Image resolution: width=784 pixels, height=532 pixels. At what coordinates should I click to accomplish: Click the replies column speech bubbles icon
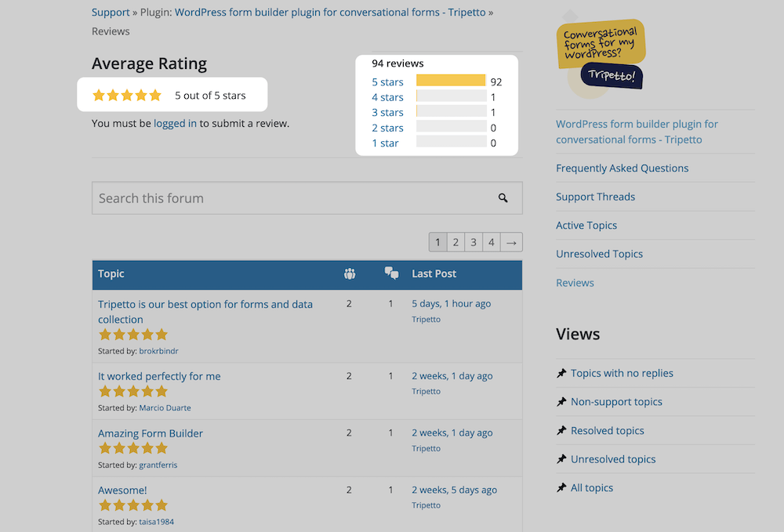pyautogui.click(x=391, y=273)
